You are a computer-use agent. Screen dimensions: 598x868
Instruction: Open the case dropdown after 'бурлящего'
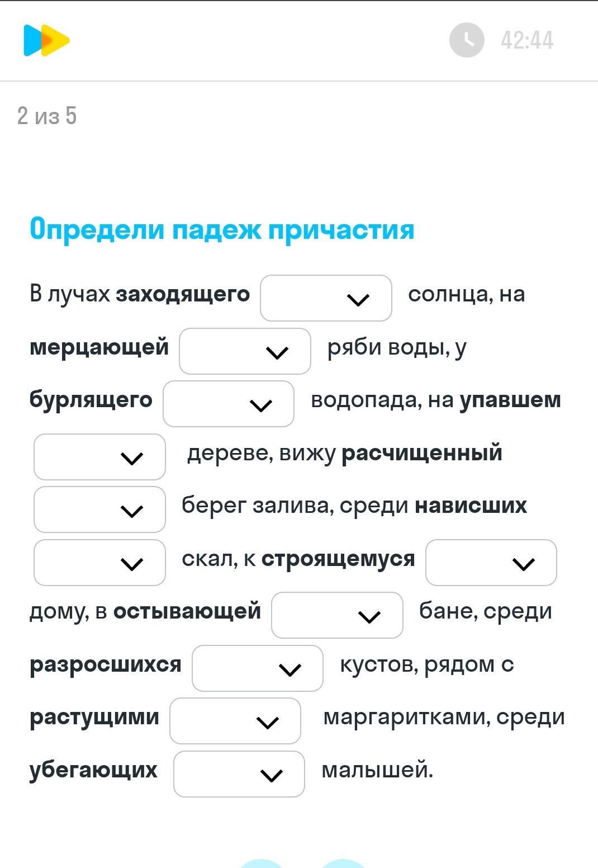(x=229, y=404)
